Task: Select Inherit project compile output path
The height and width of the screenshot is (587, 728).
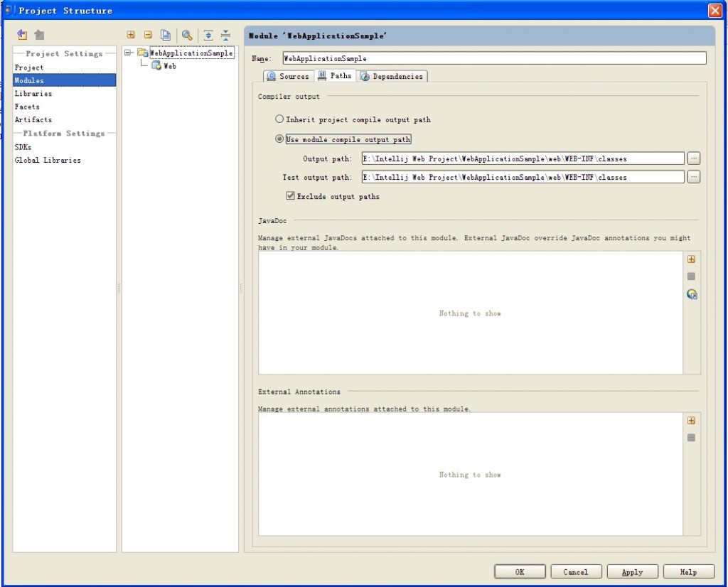Action: (279, 119)
